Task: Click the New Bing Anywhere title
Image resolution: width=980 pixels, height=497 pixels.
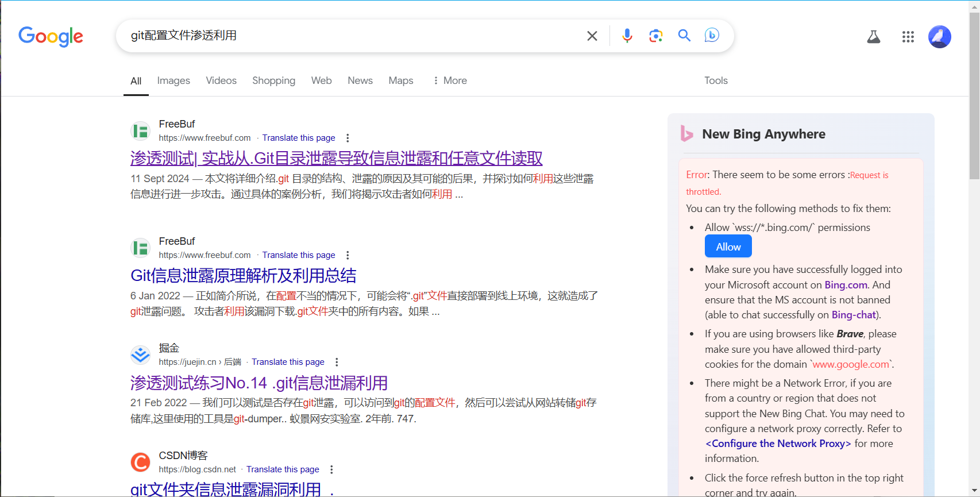Action: (x=763, y=134)
